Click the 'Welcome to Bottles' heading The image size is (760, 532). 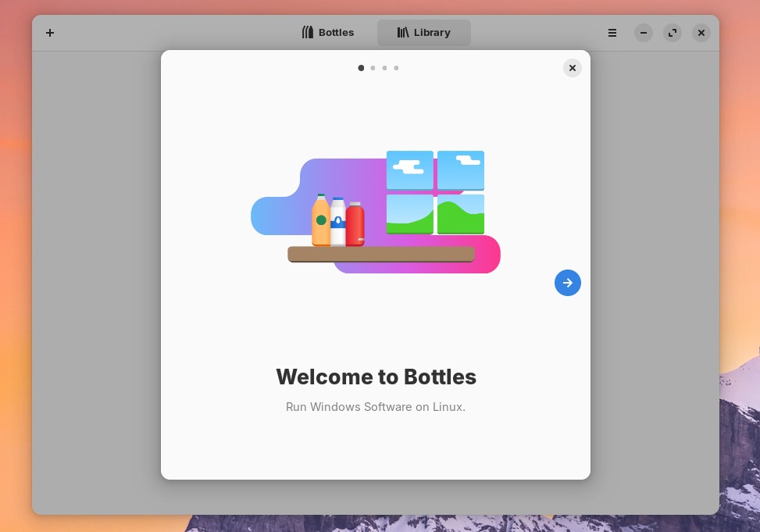[x=376, y=377]
